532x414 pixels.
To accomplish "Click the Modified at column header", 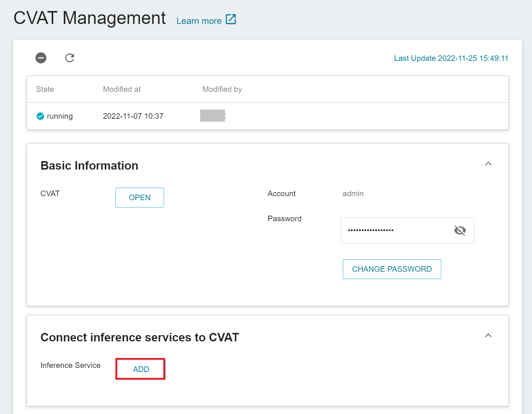I will tap(122, 89).
